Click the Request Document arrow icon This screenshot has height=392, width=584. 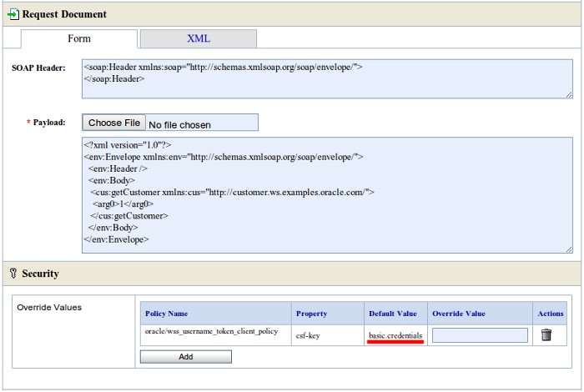(13, 14)
